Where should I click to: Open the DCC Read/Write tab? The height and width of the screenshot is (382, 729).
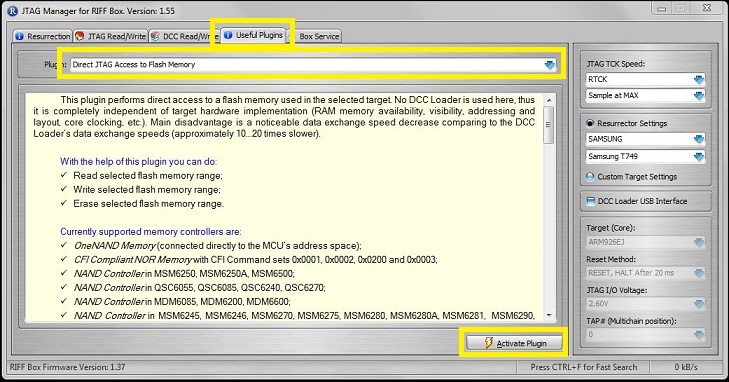tap(185, 36)
